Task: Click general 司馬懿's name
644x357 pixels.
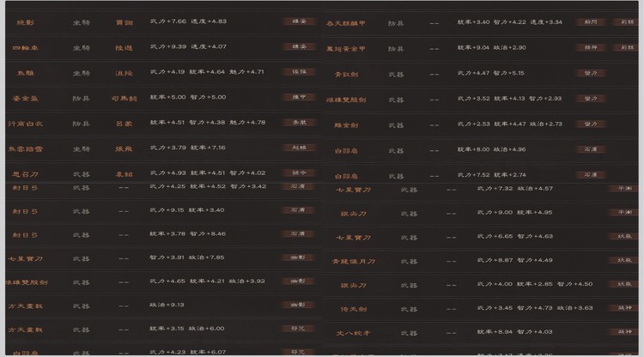Action: point(125,98)
